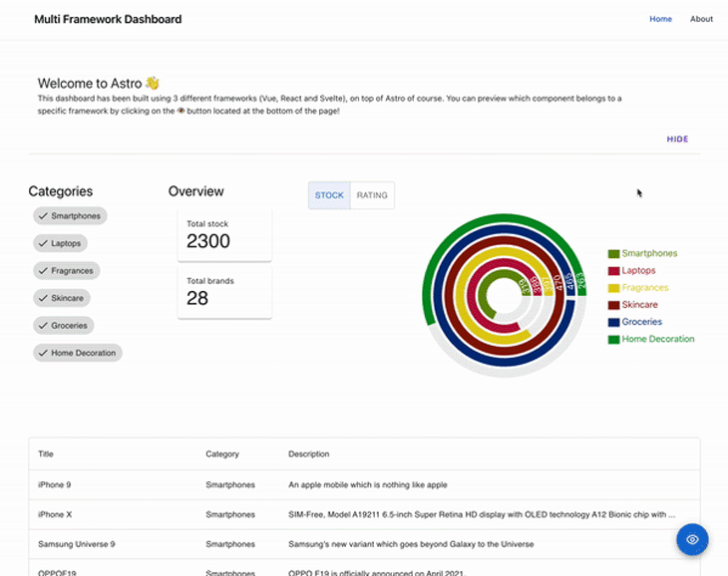The height and width of the screenshot is (576, 728).
Task: Hide the Welcome to Astro banner
Action: point(677,140)
